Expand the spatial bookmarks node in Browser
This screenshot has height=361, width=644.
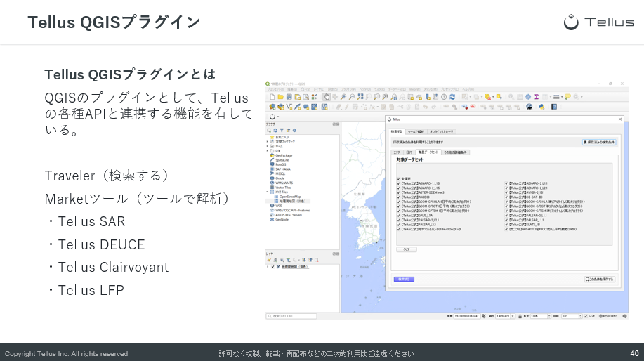pos(268,141)
